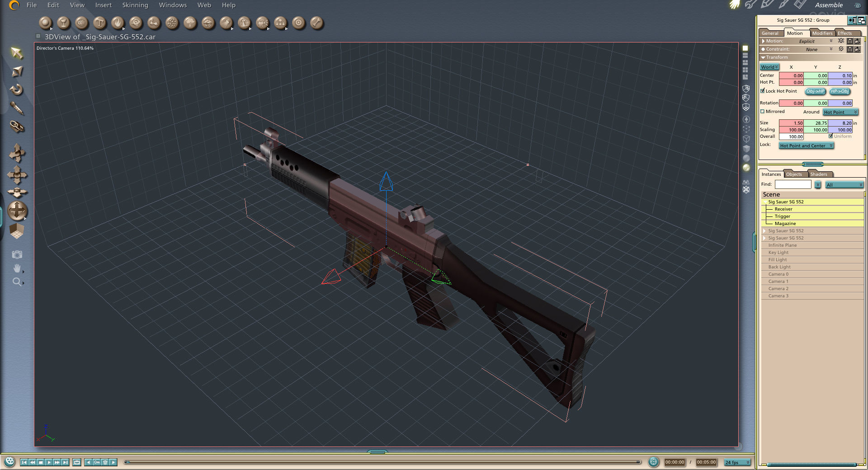This screenshot has width=868, height=470.
Task: Collapse the Transform section
Action: 763,57
